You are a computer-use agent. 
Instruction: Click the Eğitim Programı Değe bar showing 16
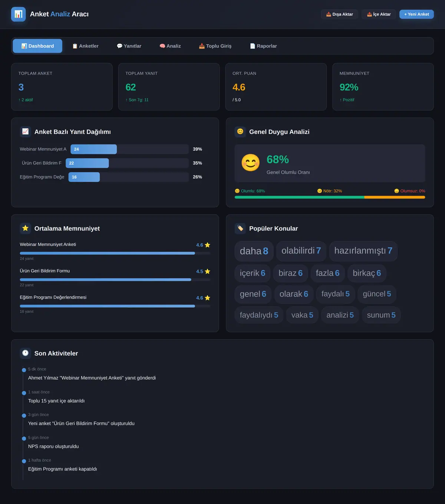(84, 177)
